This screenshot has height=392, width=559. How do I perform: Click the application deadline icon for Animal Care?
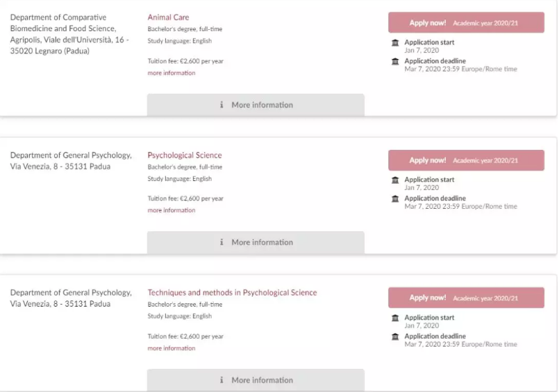tap(396, 61)
